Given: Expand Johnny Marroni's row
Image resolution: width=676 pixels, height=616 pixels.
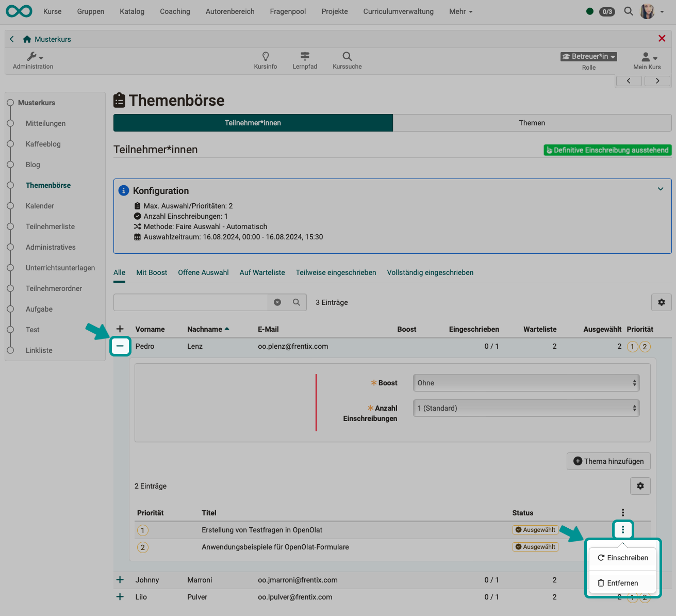Looking at the screenshot, I should (120, 580).
